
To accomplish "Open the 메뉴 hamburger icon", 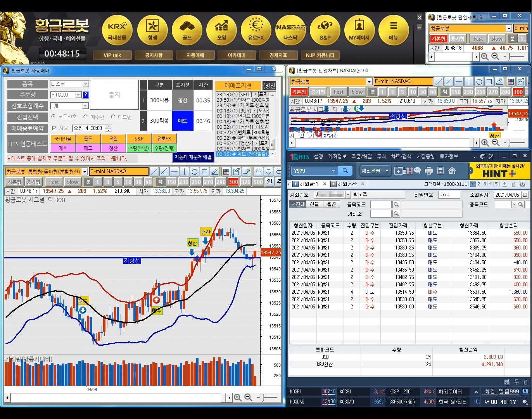I will point(394,30).
